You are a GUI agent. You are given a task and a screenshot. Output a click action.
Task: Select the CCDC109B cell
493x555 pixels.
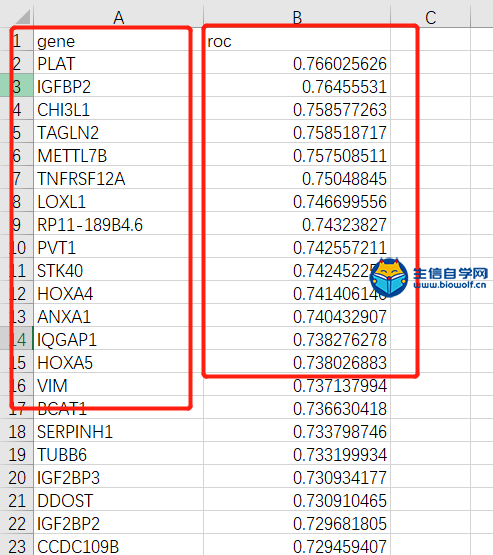pyautogui.click(x=119, y=545)
